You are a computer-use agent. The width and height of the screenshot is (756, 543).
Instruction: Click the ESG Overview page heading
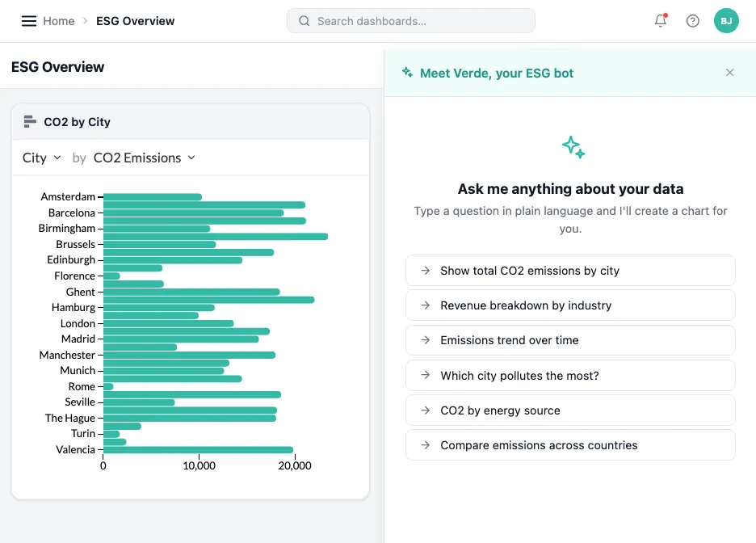58,66
